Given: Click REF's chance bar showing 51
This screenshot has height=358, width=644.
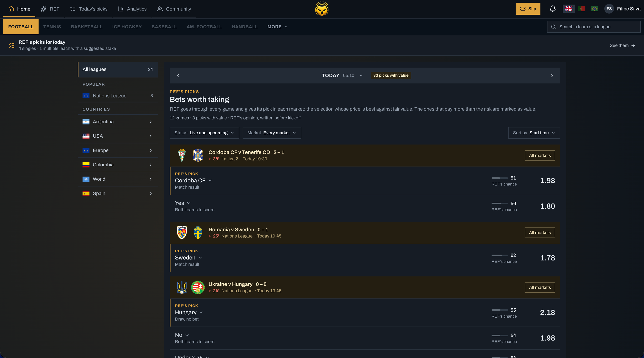Looking at the screenshot, I should tap(499, 178).
